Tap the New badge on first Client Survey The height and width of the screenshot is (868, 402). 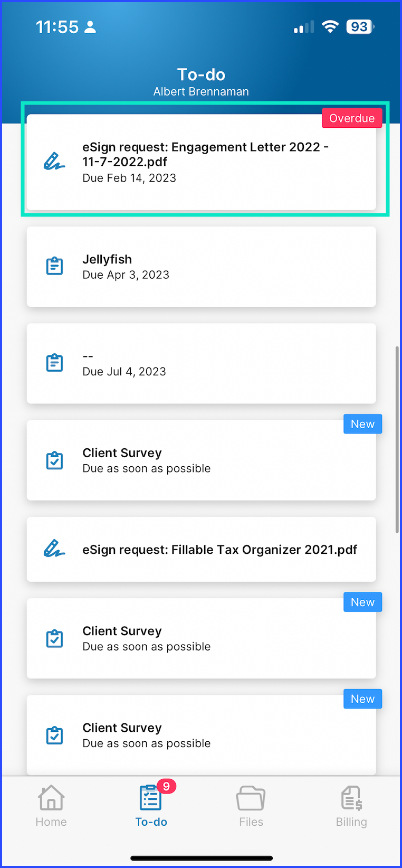pos(362,424)
